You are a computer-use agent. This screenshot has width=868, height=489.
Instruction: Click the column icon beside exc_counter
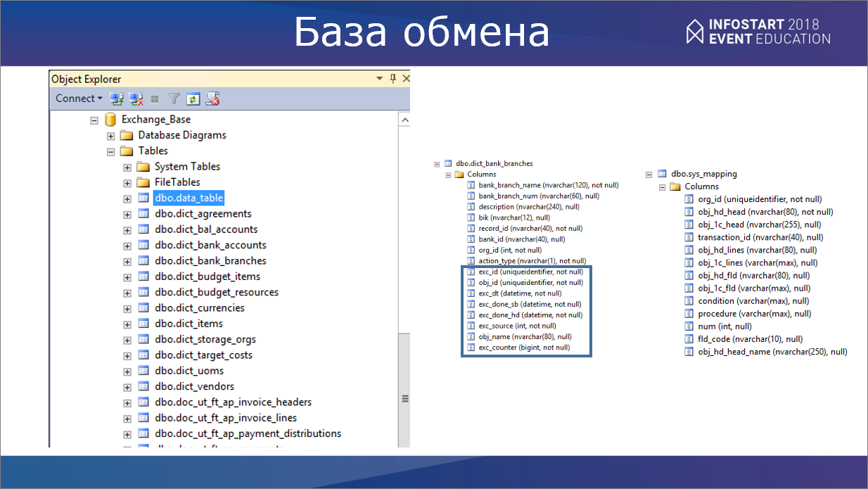[472, 348]
